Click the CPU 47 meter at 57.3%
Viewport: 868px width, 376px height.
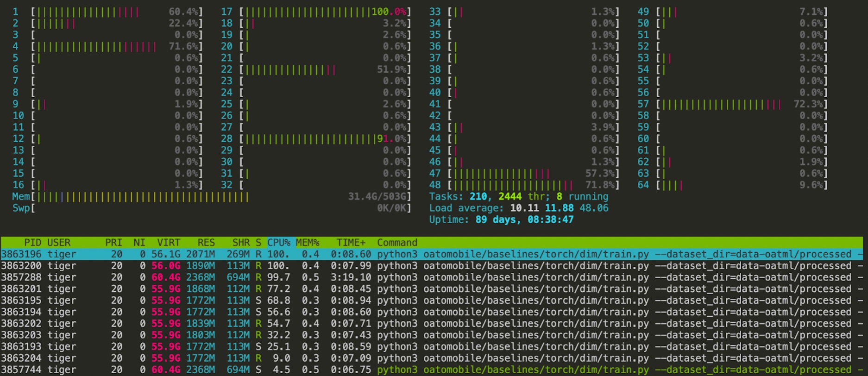pyautogui.click(x=524, y=174)
